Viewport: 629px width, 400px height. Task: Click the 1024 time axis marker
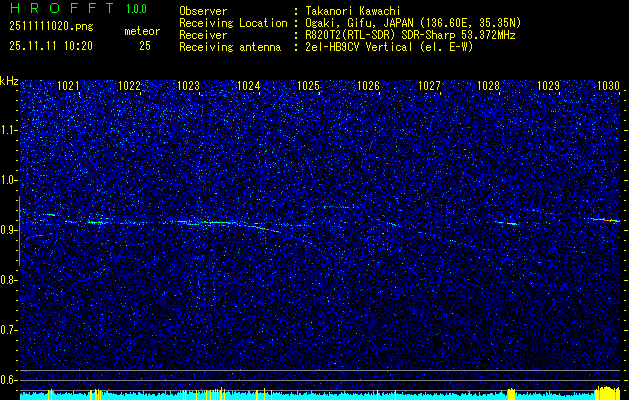coord(249,85)
